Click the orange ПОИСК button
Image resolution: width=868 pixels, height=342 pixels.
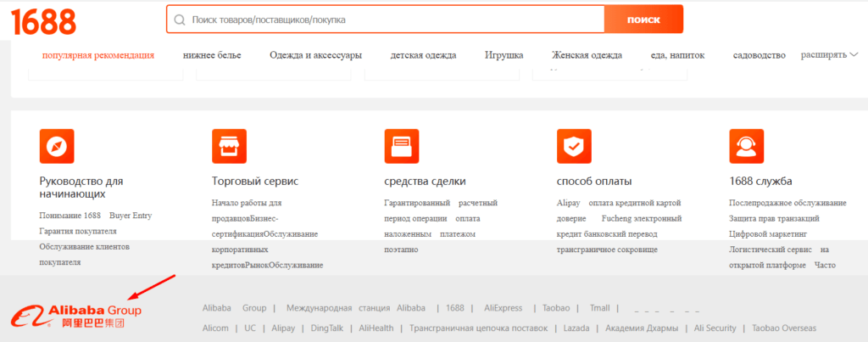[643, 20]
